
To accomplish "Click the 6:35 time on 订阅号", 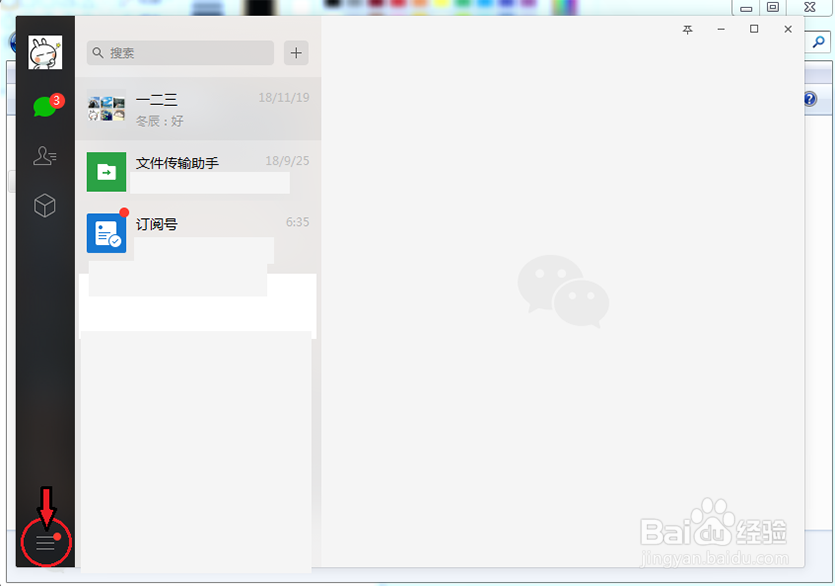I will (297, 222).
